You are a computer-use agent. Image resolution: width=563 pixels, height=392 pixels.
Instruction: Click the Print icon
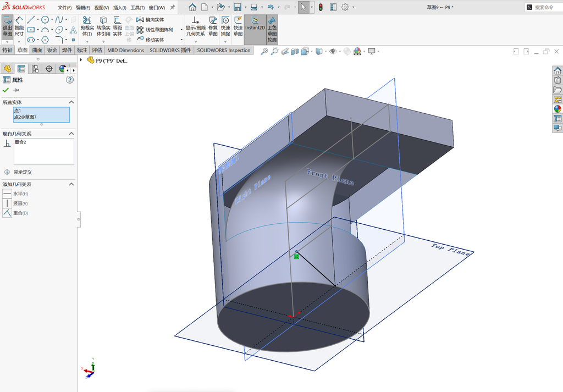[254, 7]
